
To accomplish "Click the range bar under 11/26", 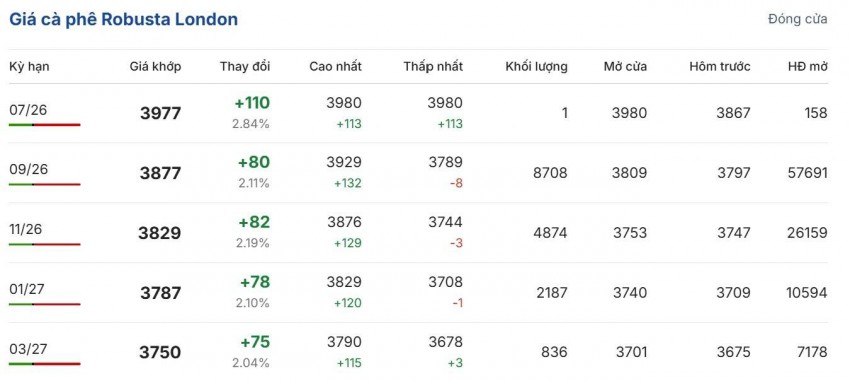I will tap(44, 244).
